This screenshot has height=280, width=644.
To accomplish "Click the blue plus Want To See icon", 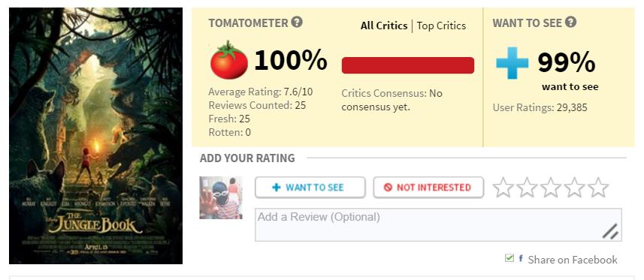I will [x=512, y=63].
